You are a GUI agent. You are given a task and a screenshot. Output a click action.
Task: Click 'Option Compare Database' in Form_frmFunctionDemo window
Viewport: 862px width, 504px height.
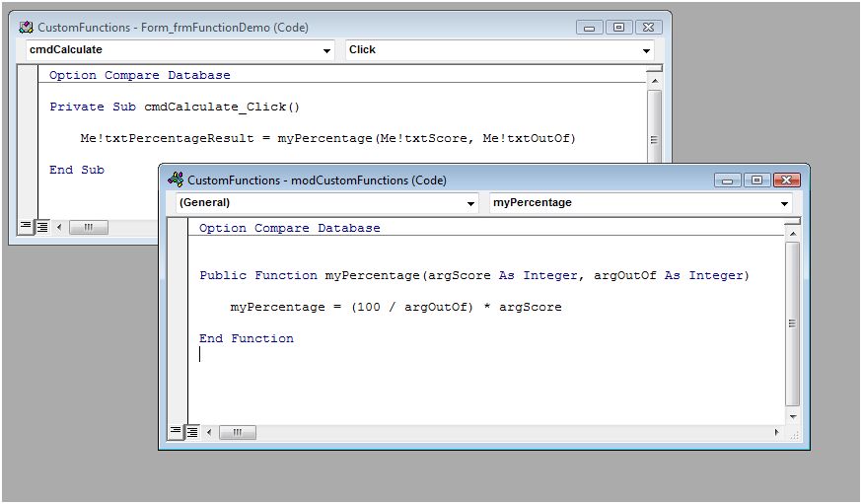[x=140, y=75]
